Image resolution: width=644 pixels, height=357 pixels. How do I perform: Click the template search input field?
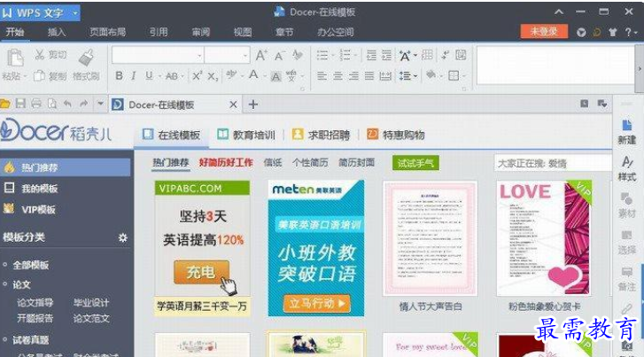click(x=553, y=164)
